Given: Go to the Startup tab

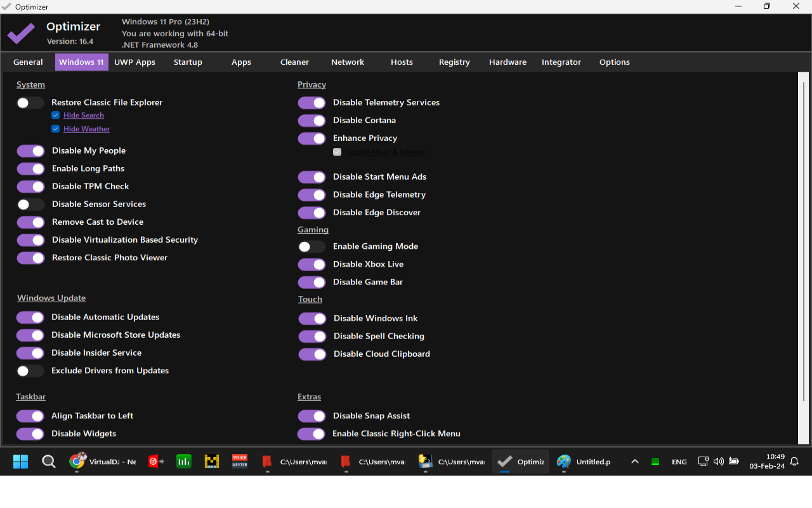Looking at the screenshot, I should 188,62.
